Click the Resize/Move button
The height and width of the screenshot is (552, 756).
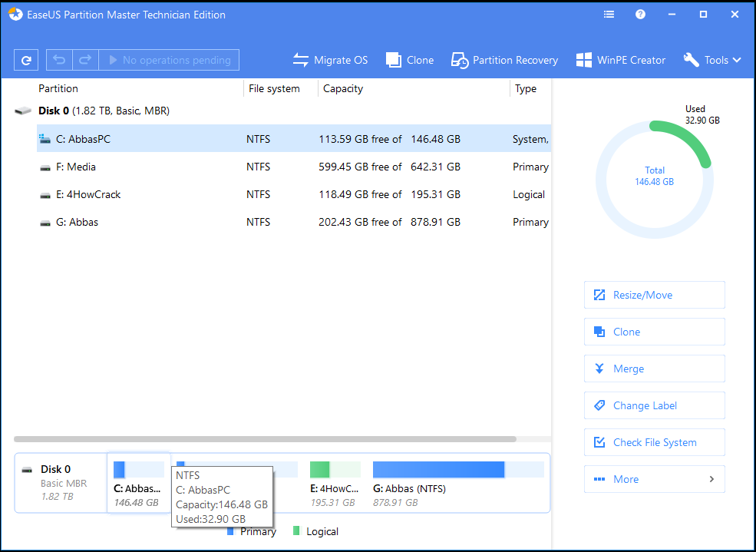pyautogui.click(x=654, y=295)
